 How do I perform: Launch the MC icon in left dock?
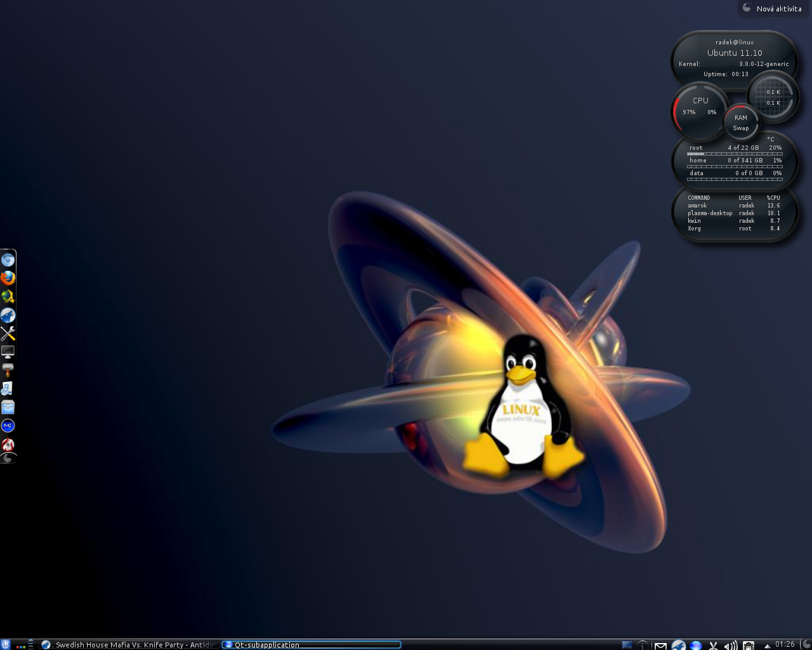tap(8, 425)
